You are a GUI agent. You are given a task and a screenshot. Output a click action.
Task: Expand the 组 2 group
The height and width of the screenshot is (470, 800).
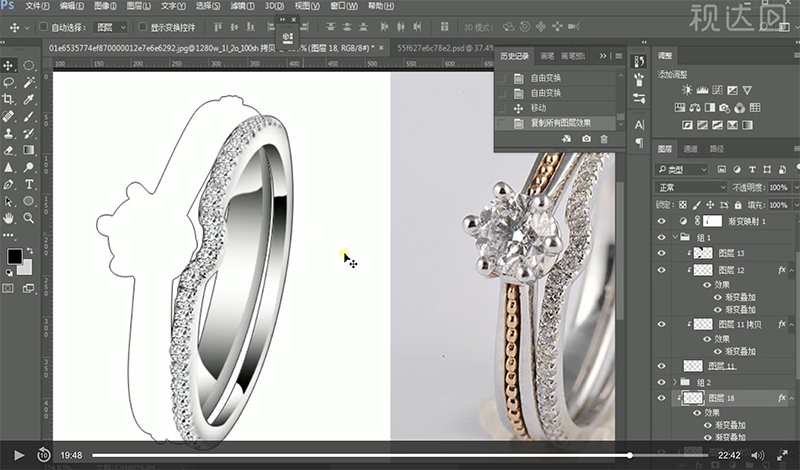pos(676,382)
